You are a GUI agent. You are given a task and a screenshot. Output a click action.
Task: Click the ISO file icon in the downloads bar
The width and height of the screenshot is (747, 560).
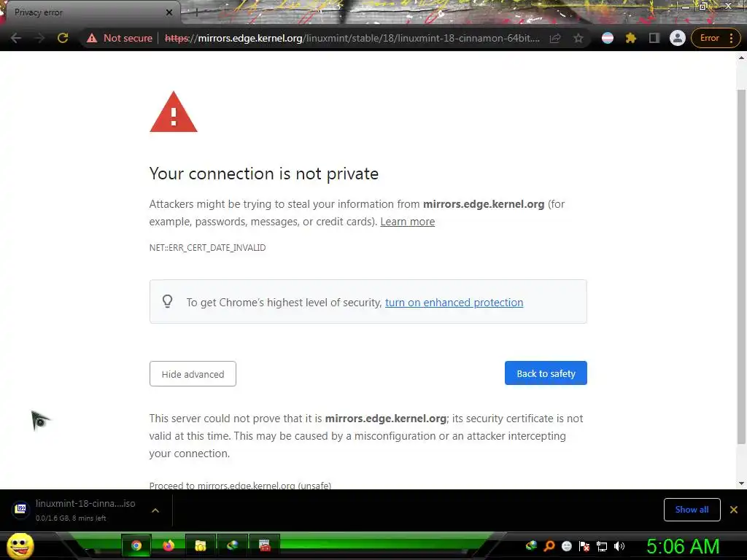(x=20, y=509)
